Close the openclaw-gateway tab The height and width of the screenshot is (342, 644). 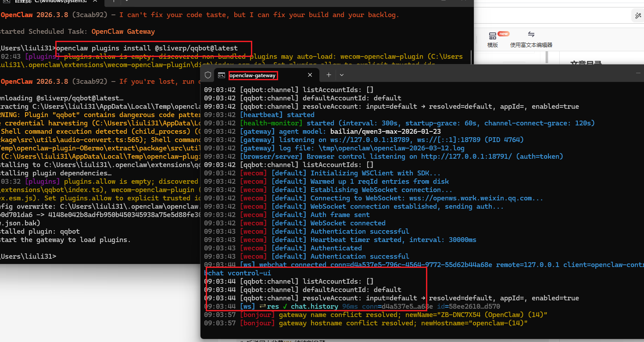310,75
